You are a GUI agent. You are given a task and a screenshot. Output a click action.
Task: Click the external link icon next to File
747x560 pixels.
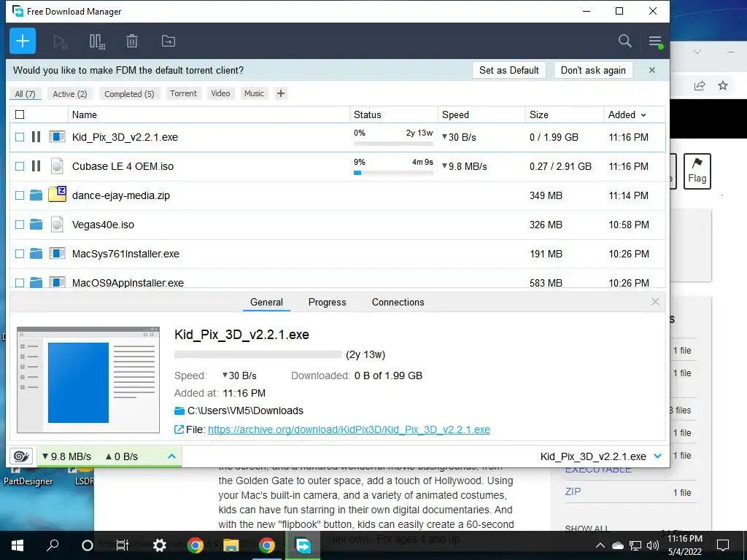[x=179, y=429]
